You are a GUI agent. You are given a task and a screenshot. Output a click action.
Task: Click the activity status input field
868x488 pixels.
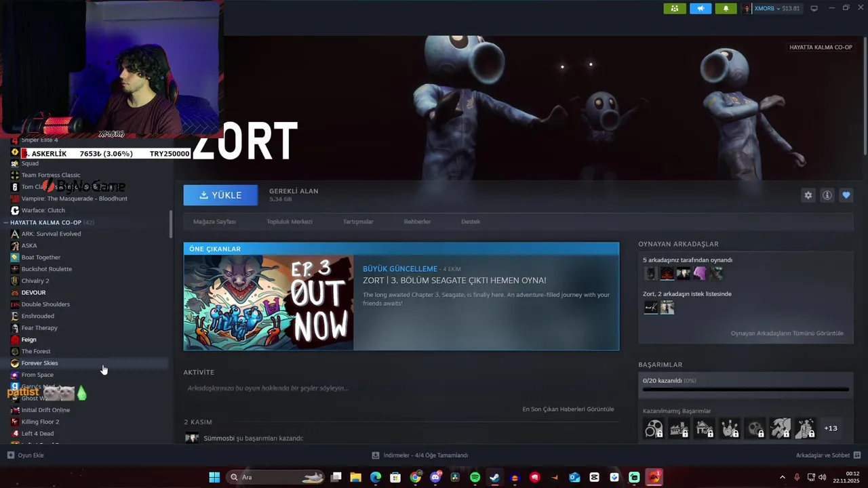tap(400, 388)
